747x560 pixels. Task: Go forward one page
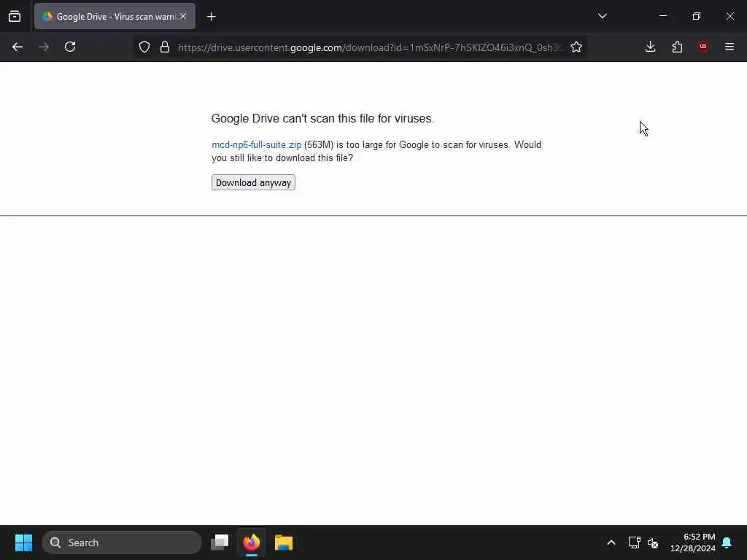(x=44, y=47)
